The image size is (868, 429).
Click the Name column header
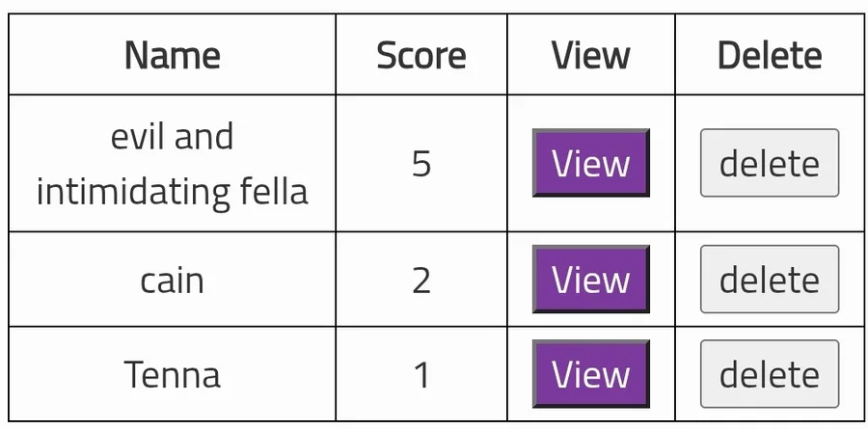point(173,54)
